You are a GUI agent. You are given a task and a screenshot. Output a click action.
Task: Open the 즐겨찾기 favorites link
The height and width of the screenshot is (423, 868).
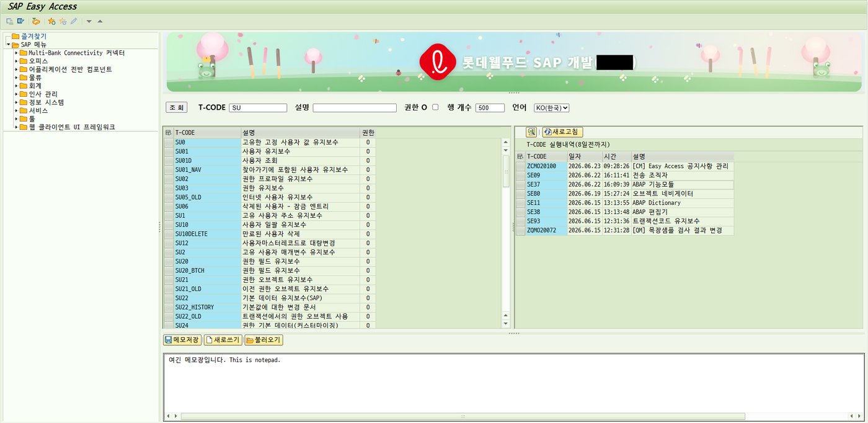(33, 37)
